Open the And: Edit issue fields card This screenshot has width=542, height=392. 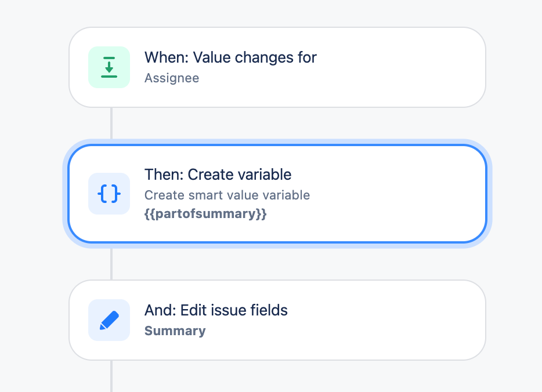(277, 320)
